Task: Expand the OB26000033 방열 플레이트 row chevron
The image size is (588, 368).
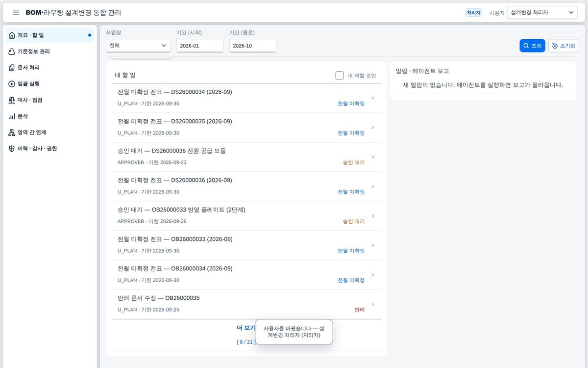Action: pos(373,216)
